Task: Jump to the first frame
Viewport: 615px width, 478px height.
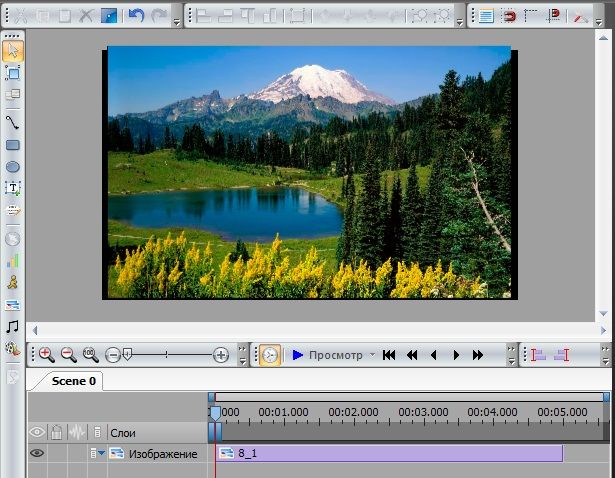Action: 389,355
